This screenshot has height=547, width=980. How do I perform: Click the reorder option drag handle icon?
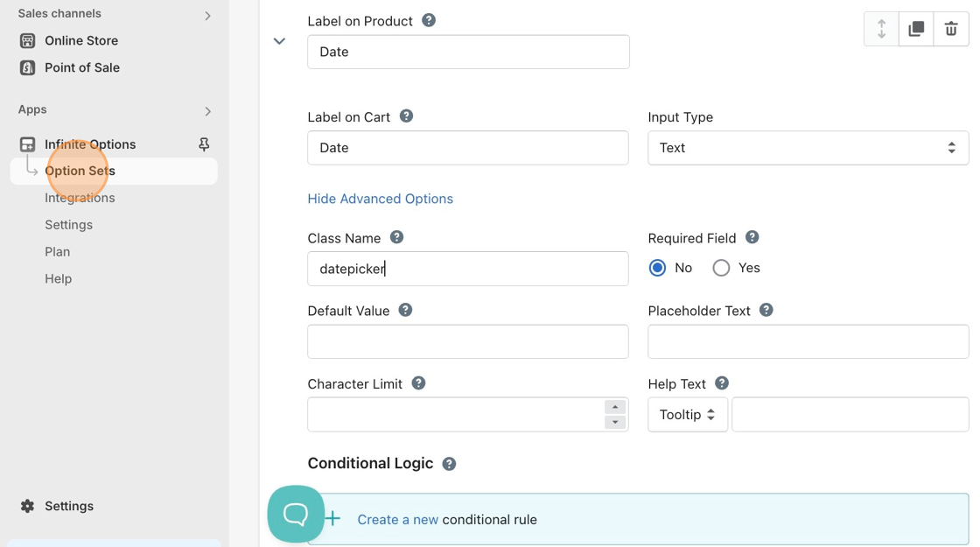881,29
